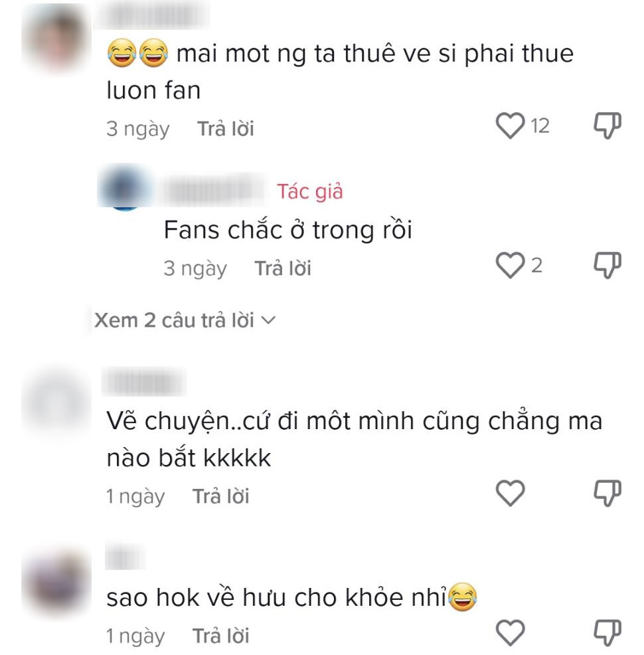Image resolution: width=644 pixels, height=655 pixels.
Task: Dislike the 'Vẽ chuyện' comment
Action: click(x=607, y=493)
